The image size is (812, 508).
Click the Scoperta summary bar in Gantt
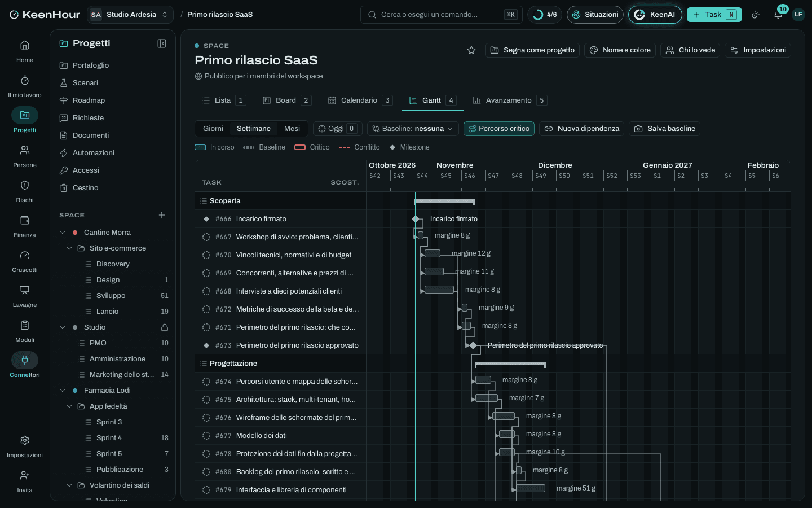444,201
